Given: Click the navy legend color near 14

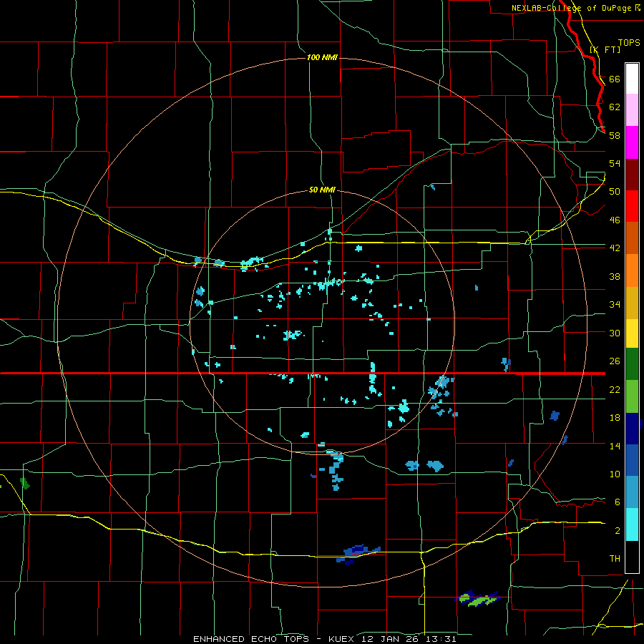Looking at the screenshot, I should point(632,429).
